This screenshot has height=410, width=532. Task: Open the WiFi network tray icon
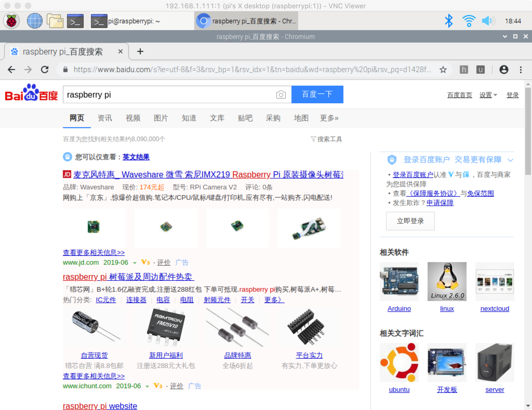point(469,21)
